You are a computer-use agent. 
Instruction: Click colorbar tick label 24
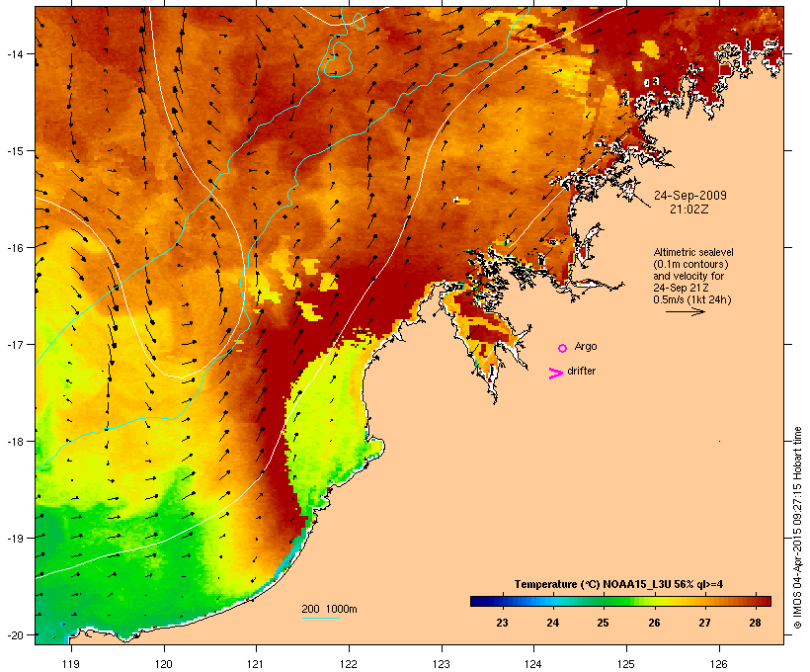[x=553, y=623]
